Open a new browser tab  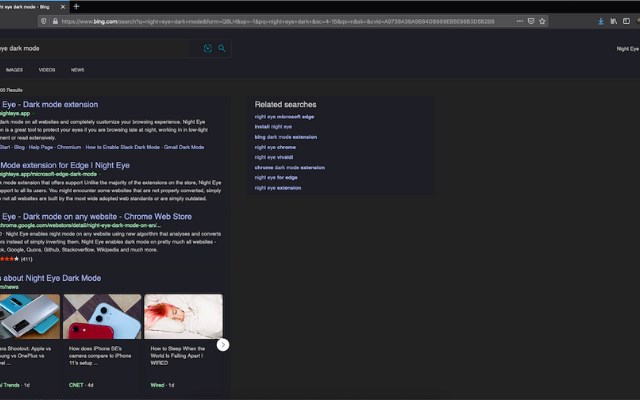point(76,7)
